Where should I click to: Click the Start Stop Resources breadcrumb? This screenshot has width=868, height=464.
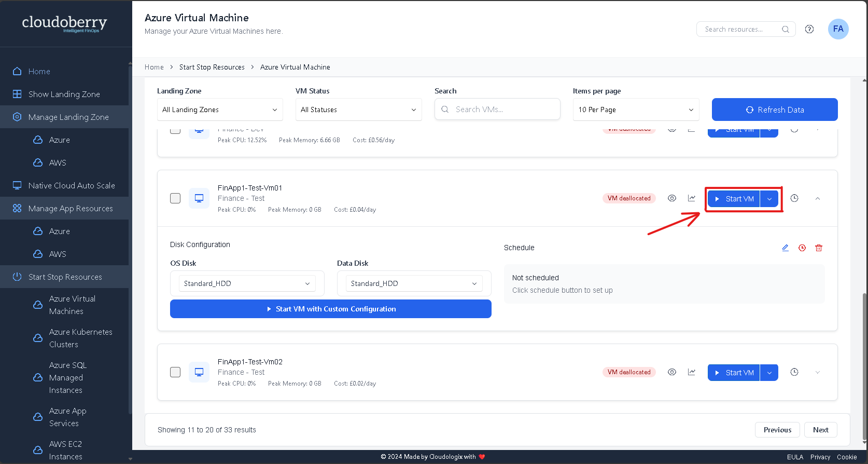212,67
